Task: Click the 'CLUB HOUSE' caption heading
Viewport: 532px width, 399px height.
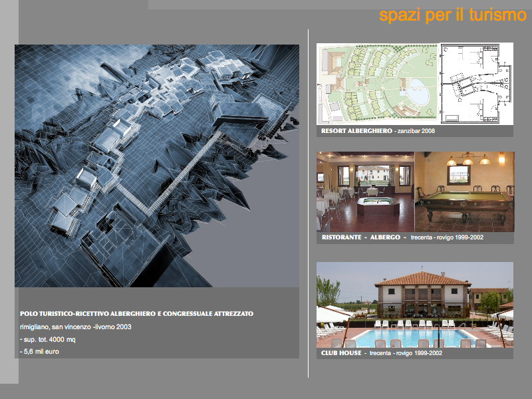Action: tap(341, 353)
